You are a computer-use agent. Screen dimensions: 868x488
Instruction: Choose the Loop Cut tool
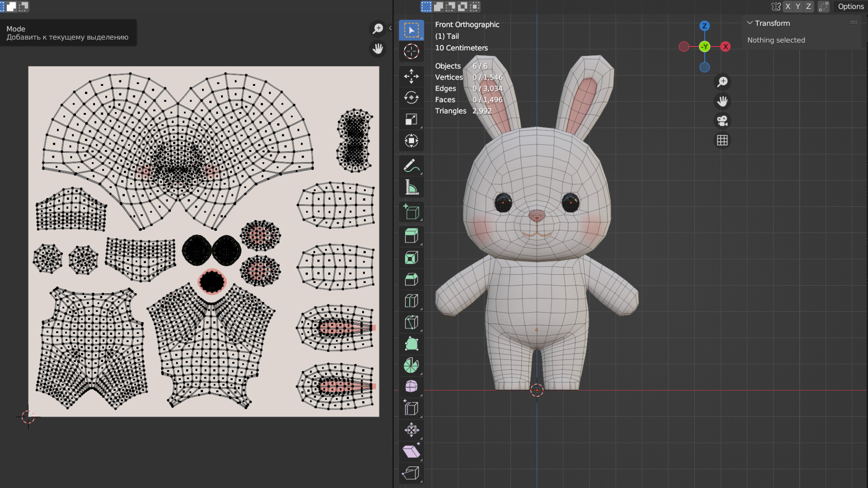coord(411,301)
